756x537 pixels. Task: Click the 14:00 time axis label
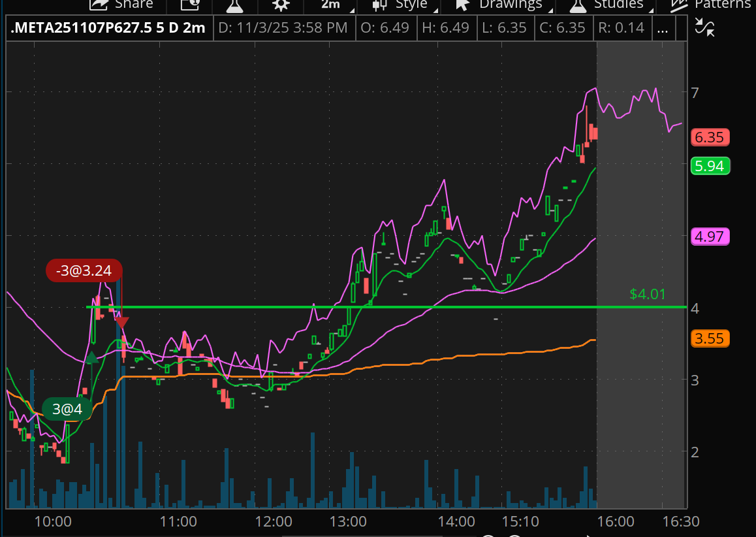[456, 521]
